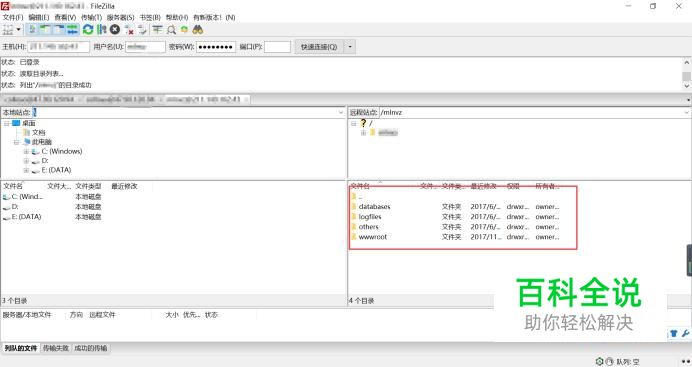Switch to the 成功的传输 tab

(90, 348)
